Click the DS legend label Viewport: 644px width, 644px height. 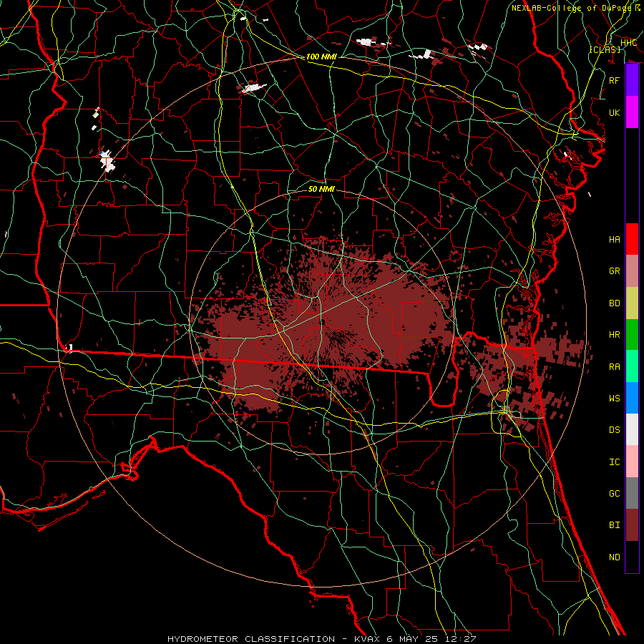click(615, 429)
